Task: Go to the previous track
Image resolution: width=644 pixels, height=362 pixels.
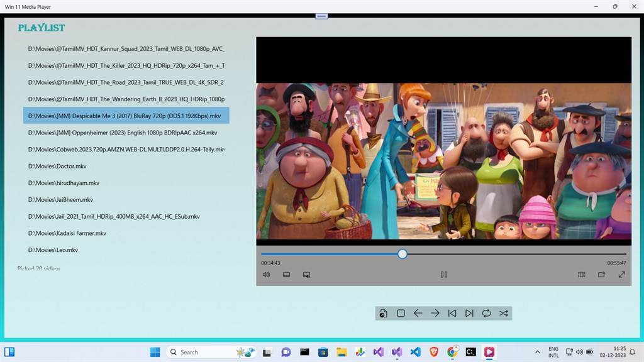Action: pos(452,314)
